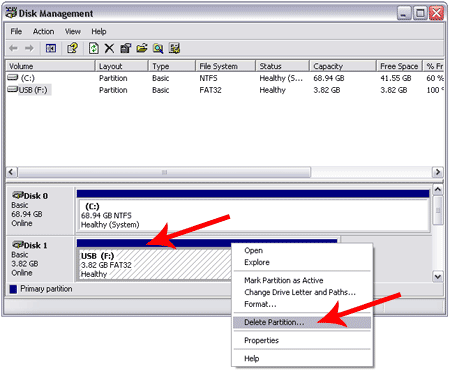Click the FAT32 file system cell

pos(210,90)
